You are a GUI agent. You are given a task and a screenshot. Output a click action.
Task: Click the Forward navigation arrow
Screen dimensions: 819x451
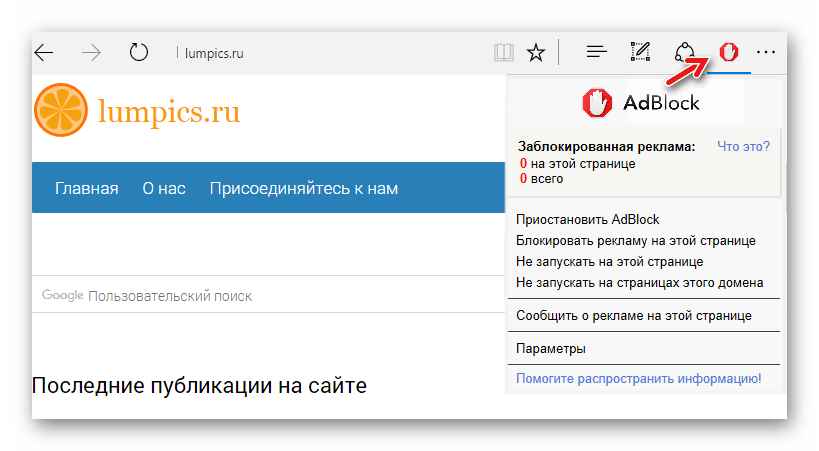click(92, 53)
